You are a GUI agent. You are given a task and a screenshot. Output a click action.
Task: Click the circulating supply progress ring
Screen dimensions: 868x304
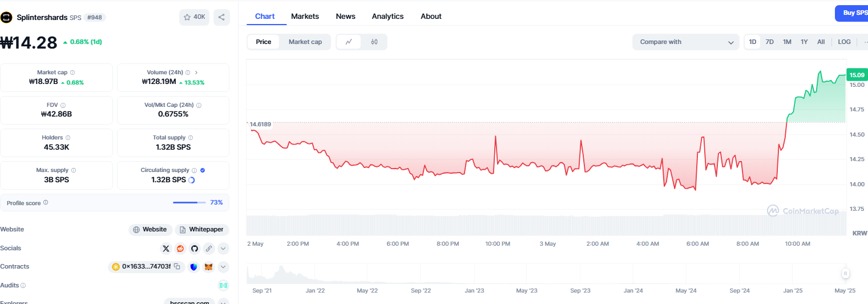pos(192,180)
